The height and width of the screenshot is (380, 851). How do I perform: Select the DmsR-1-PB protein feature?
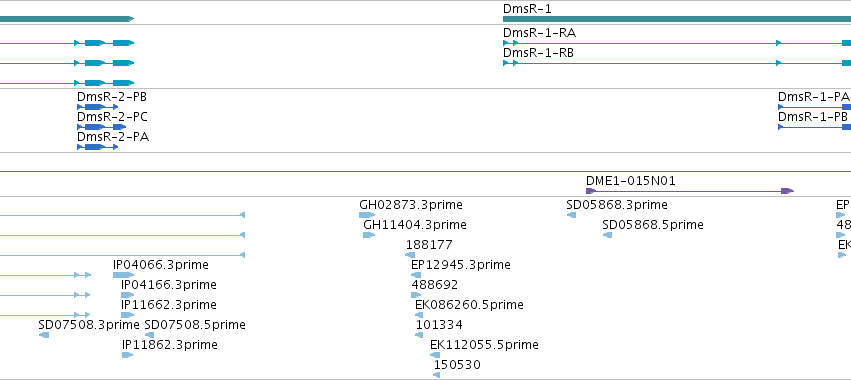tap(815, 127)
